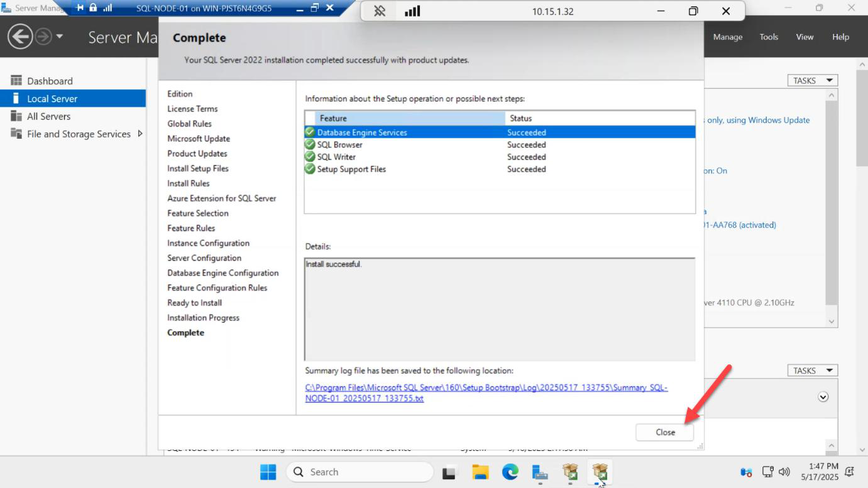Select the SQL Browser feature row
This screenshot has width=868, height=488.
500,144
